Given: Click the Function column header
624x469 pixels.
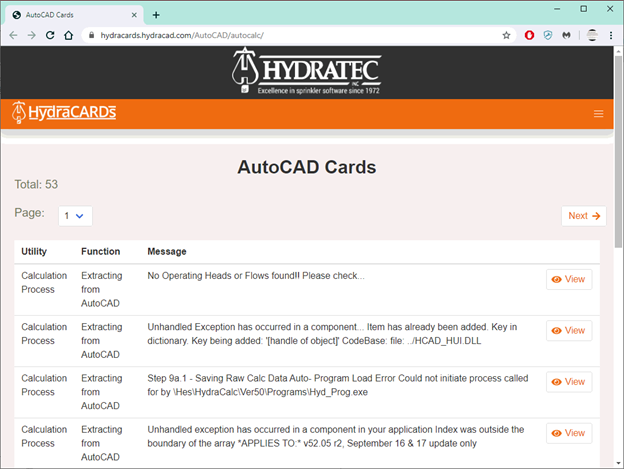Looking at the screenshot, I should click(x=100, y=251).
